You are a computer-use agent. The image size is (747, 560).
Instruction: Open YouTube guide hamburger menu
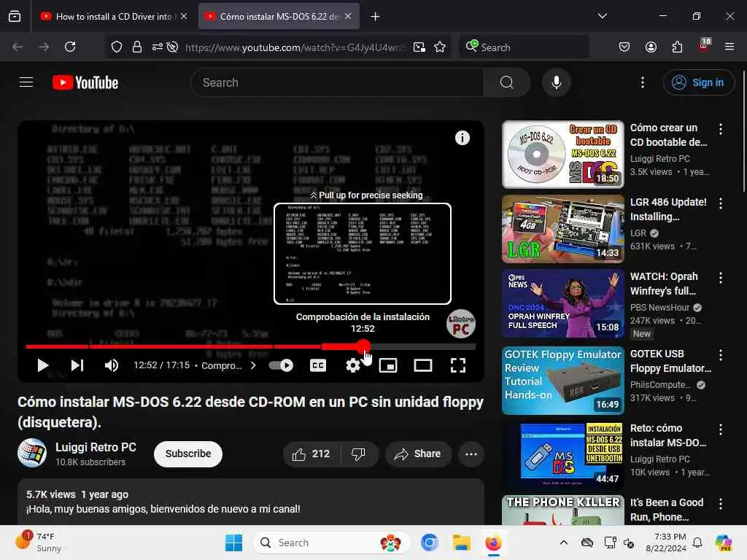pos(26,82)
